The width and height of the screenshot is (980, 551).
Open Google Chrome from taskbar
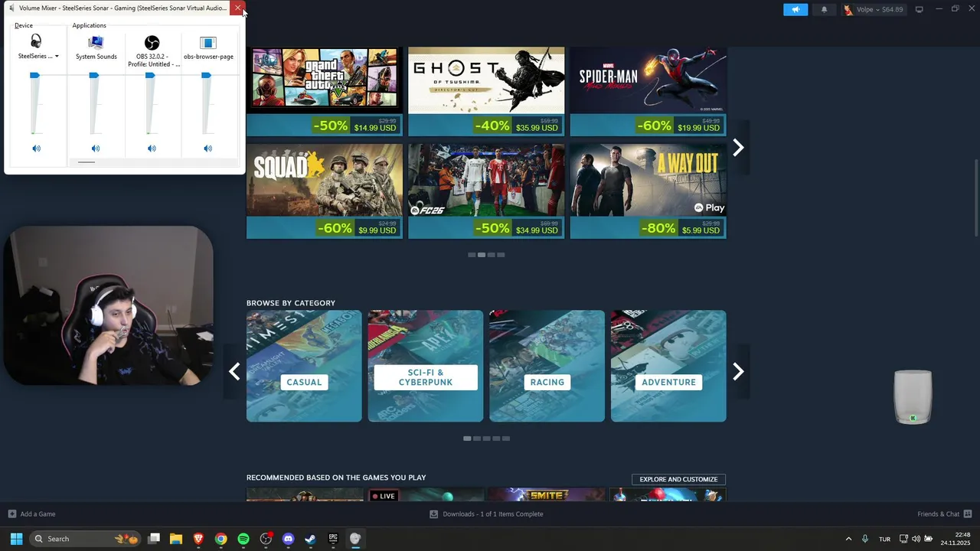[x=220, y=539]
